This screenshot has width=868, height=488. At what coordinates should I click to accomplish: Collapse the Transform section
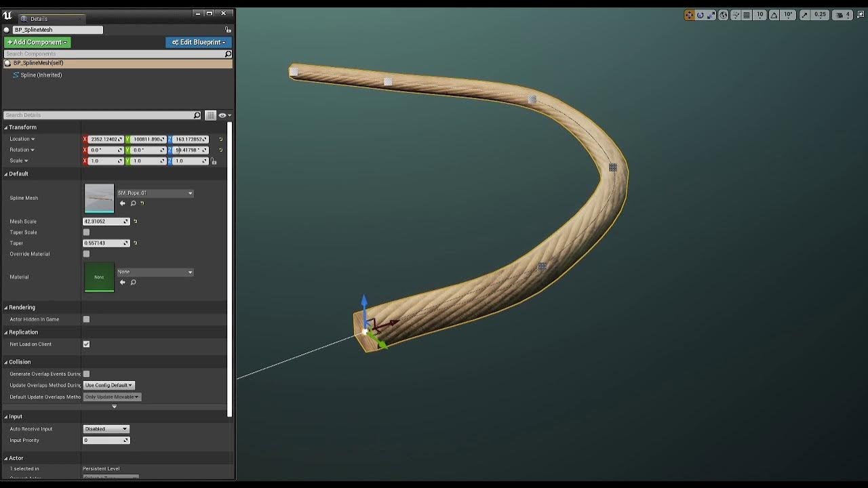click(6, 127)
